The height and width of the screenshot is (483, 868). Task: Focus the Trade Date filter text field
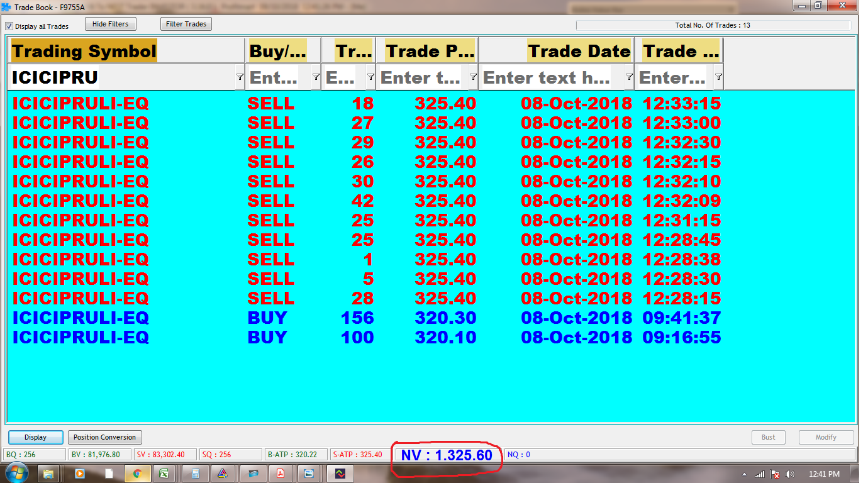(x=552, y=77)
